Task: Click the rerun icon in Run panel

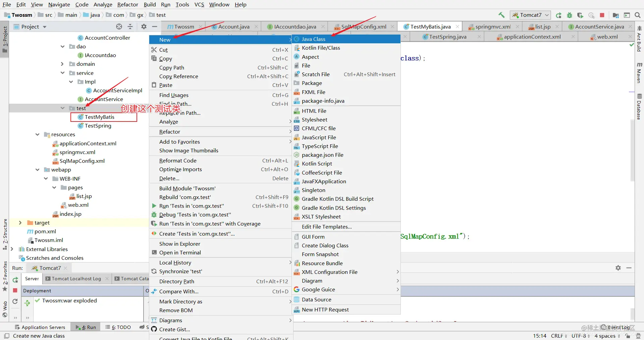Action: 15,280
